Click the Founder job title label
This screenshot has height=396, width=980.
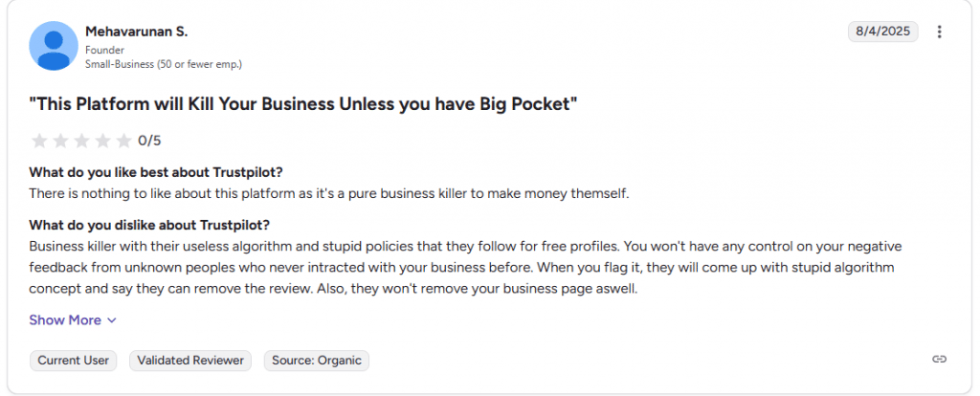click(105, 50)
